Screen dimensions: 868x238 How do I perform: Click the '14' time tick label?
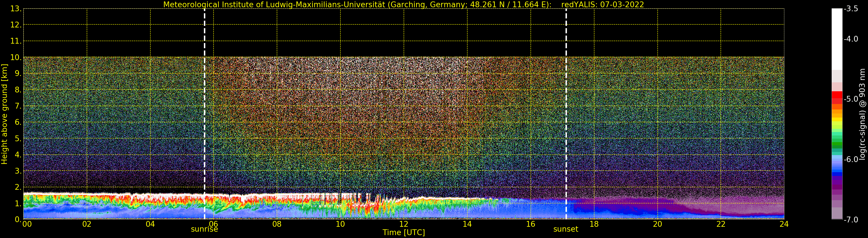coord(467,224)
